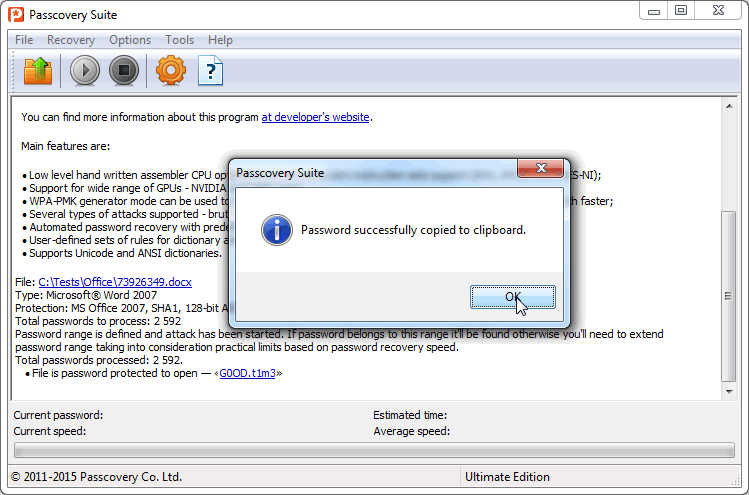This screenshot has width=749, height=495.
Task: Click 'Main features are:' heading text
Action: 65,146
